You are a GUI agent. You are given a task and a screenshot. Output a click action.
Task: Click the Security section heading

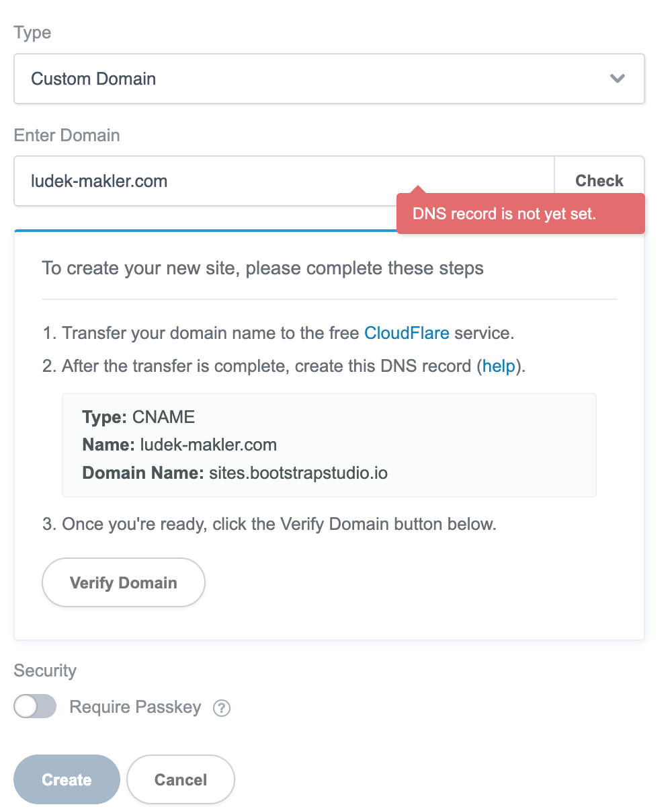point(45,670)
